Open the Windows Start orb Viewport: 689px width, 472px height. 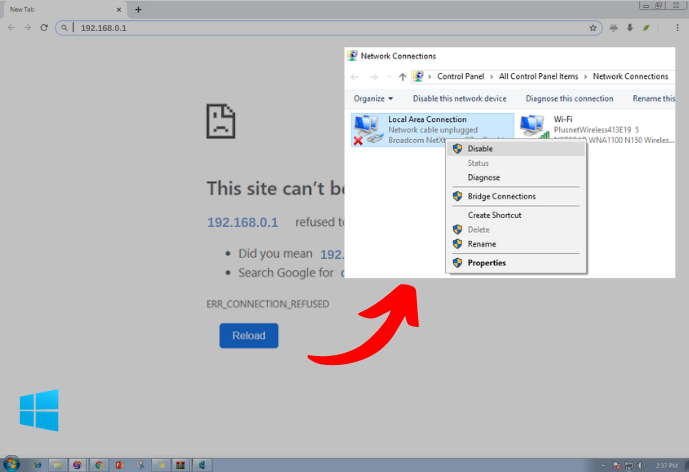pos(11,464)
